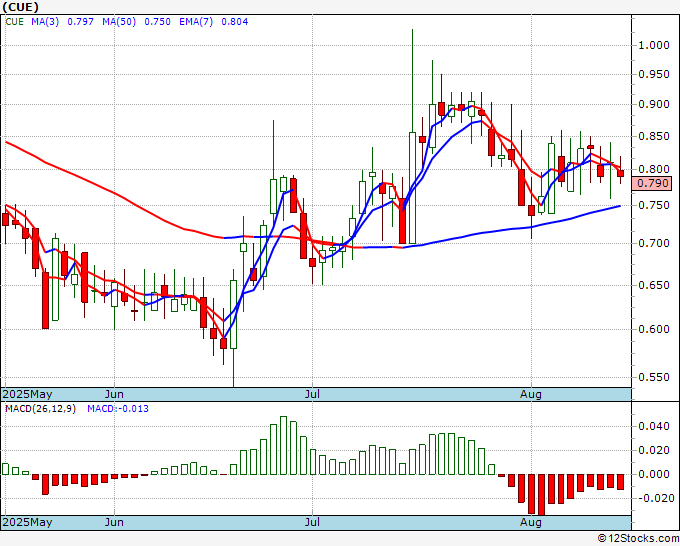Click Aug on price chart time axis
This screenshot has width=680, height=546.
[531, 394]
